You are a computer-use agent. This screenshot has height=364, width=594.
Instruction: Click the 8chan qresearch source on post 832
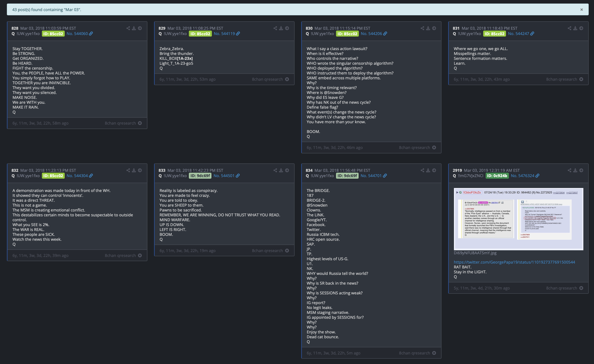click(120, 256)
